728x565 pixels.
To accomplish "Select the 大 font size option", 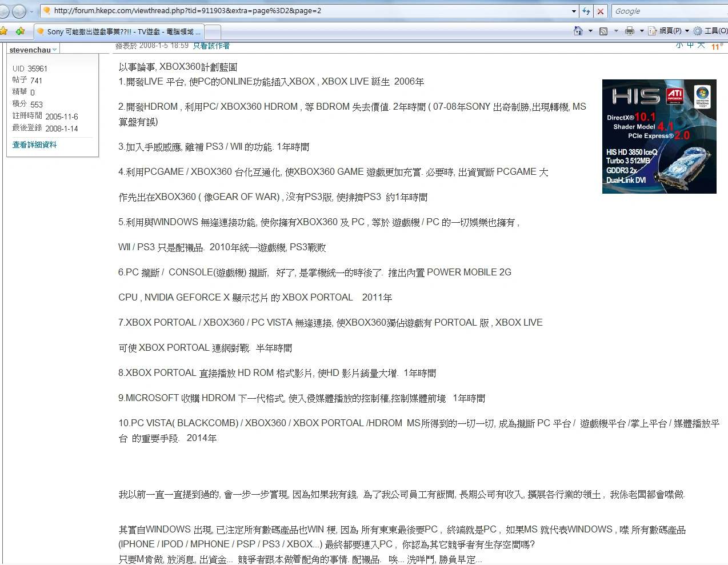I will pos(701,45).
